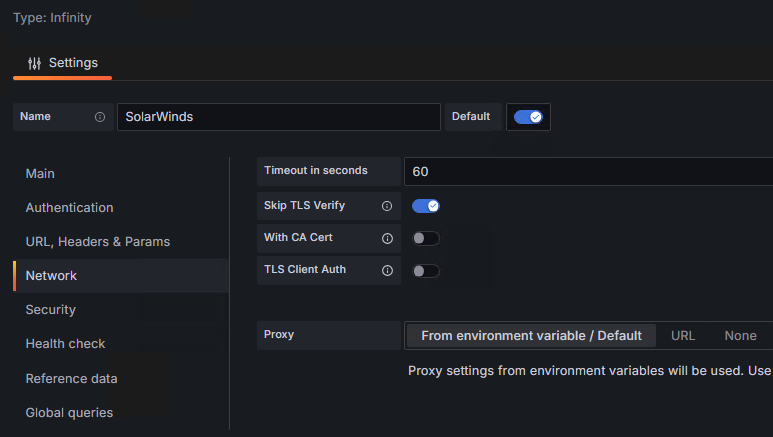Open the Reference data section

71,378
